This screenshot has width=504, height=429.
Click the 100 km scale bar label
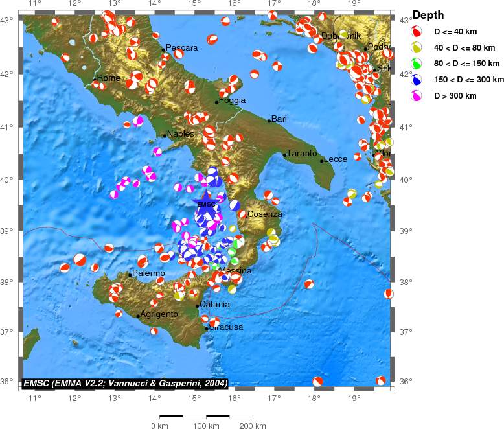pos(206,426)
